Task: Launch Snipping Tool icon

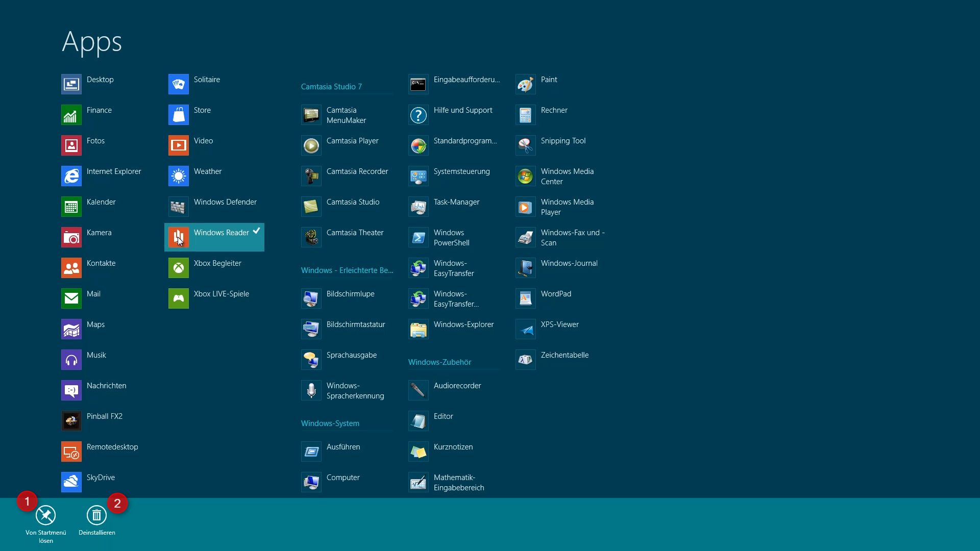Action: pyautogui.click(x=526, y=145)
